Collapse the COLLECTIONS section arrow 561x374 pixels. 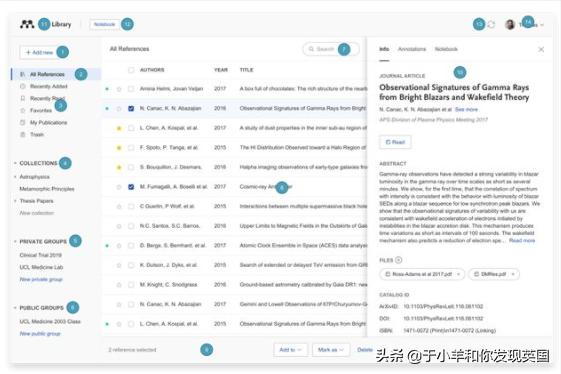click(x=15, y=163)
